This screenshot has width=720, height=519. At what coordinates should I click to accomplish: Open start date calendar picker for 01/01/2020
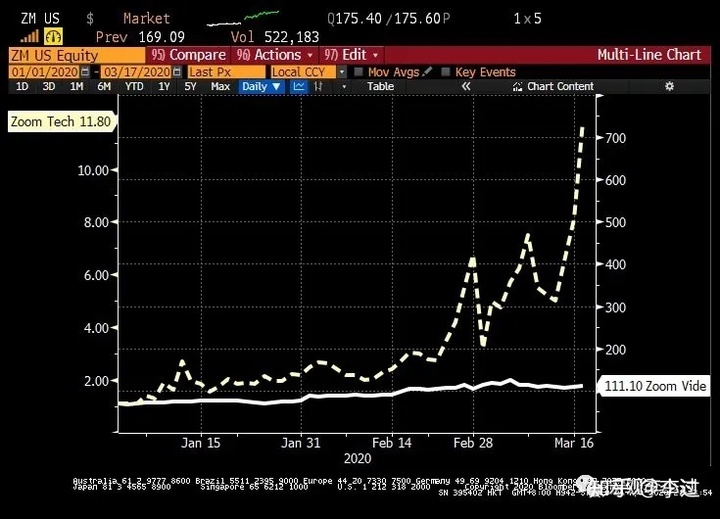[x=83, y=72]
